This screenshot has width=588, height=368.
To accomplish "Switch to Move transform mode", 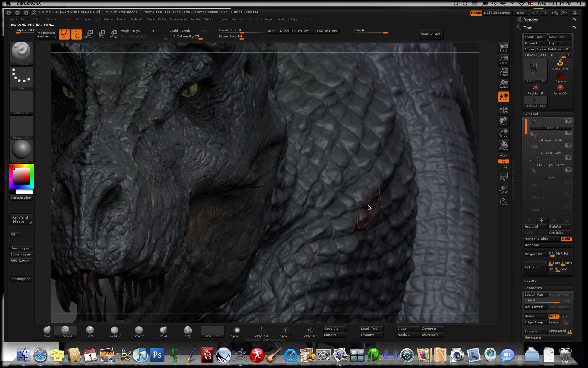I will (88, 34).
